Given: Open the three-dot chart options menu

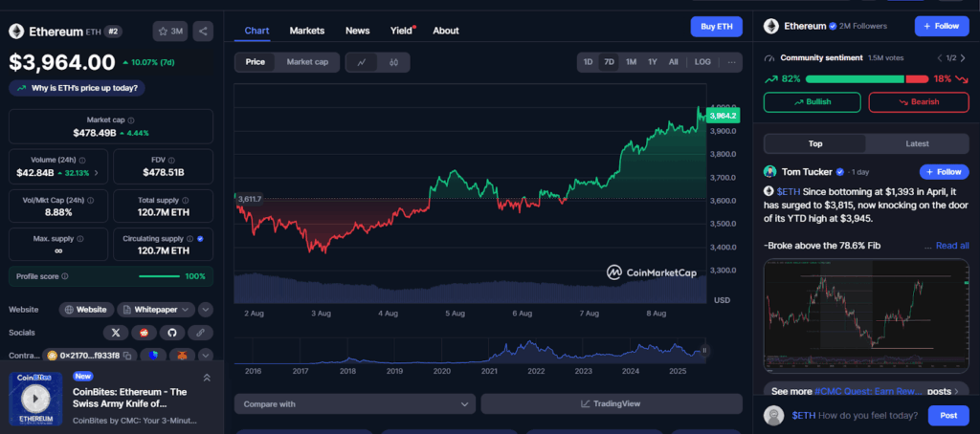Looking at the screenshot, I should pyautogui.click(x=731, y=62).
